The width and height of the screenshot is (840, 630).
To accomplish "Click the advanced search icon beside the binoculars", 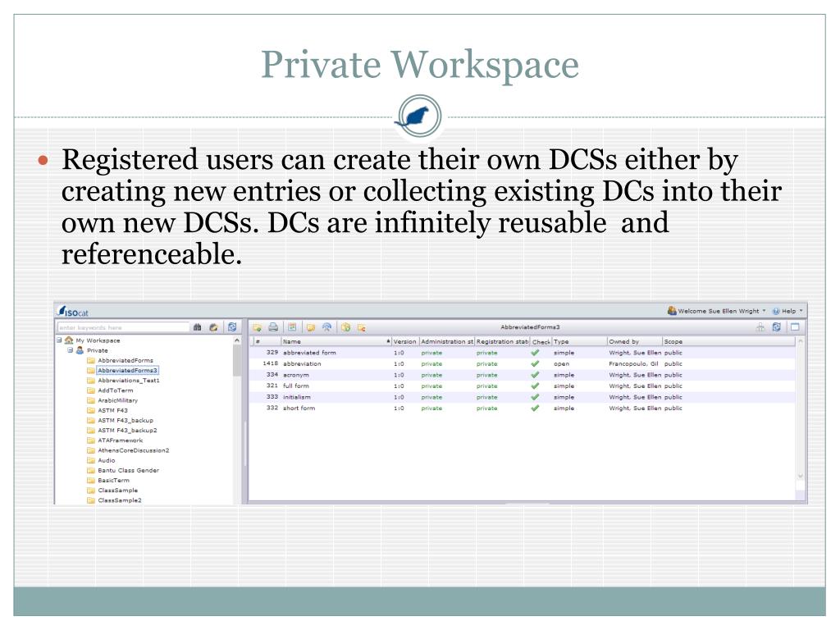I will click(214, 327).
